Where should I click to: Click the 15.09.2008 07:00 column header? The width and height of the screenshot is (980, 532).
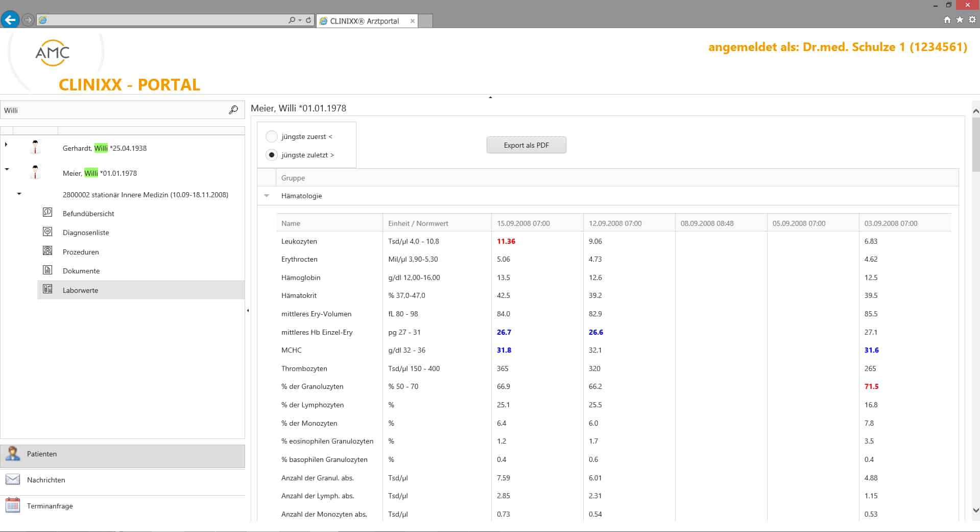[x=523, y=223]
